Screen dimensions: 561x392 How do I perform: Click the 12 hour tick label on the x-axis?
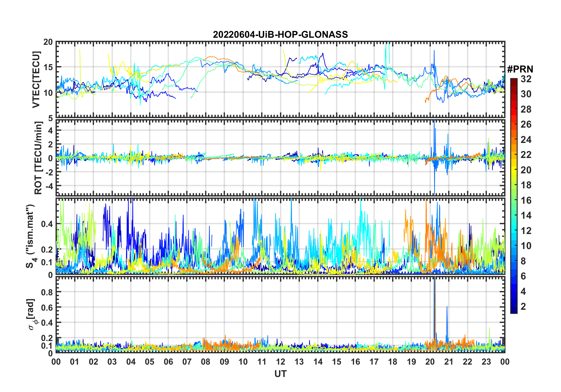click(280, 362)
